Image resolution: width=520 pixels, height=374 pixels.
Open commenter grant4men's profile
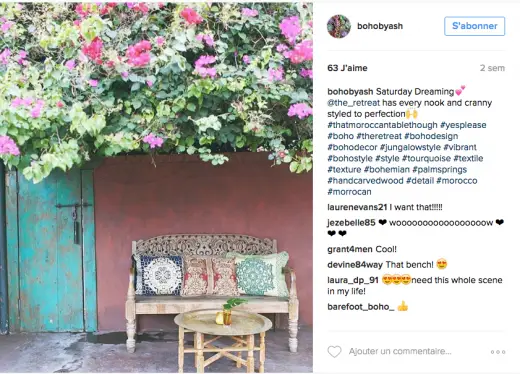tap(350, 249)
